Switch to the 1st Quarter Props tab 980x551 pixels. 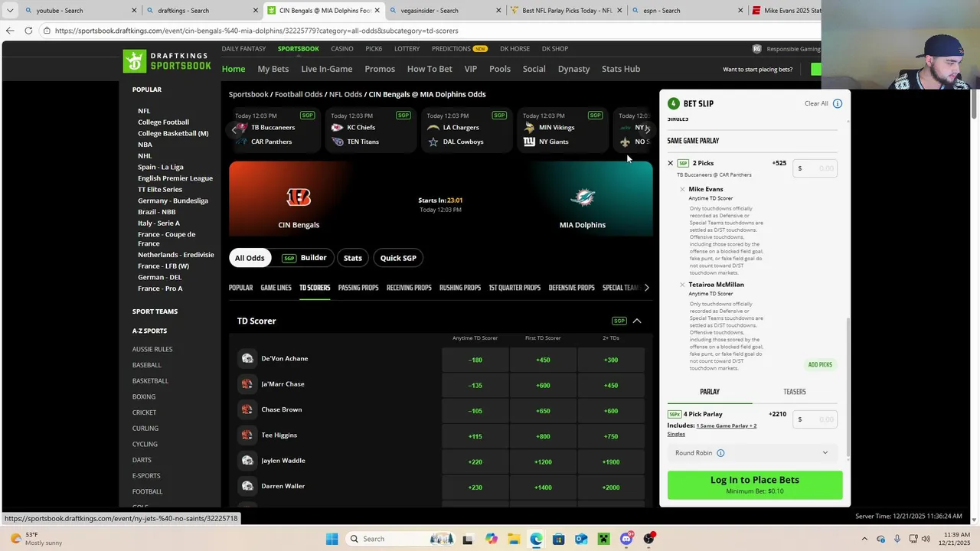point(514,288)
